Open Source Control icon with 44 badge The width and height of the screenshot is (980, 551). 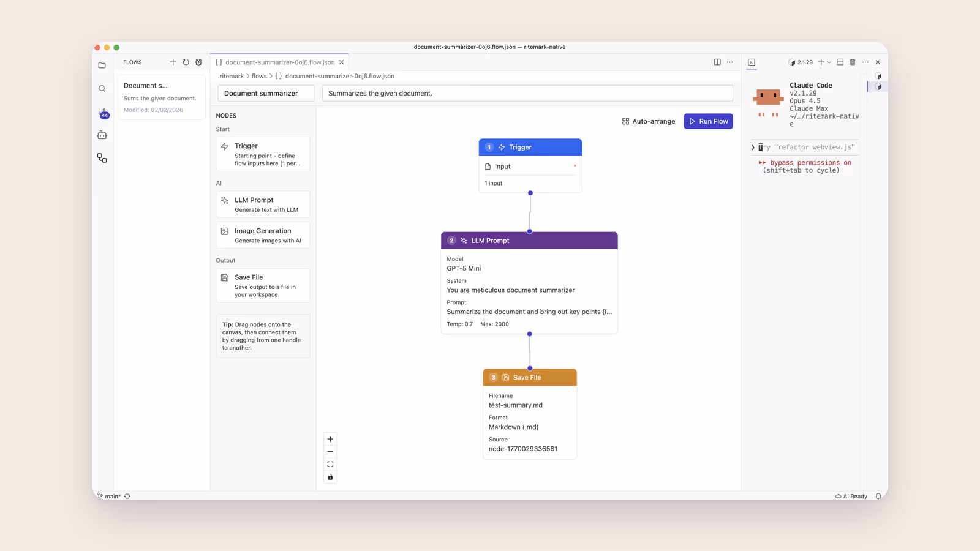(x=103, y=113)
